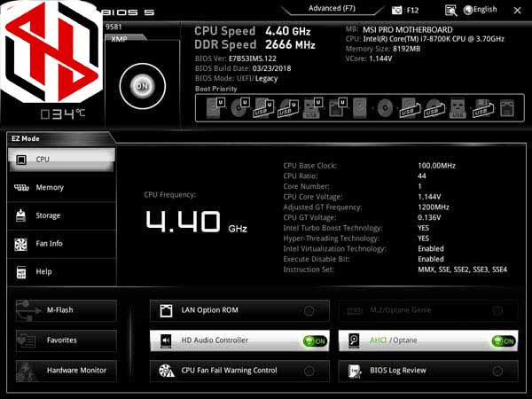The image size is (532, 399).
Task: Select the network boot device icon
Action: click(507, 108)
